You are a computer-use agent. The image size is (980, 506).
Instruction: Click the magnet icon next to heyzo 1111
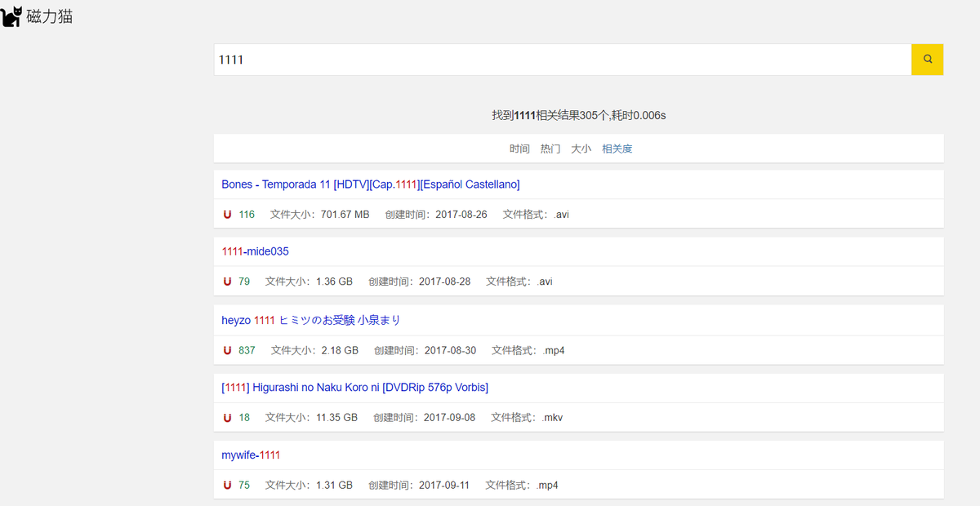coord(226,349)
